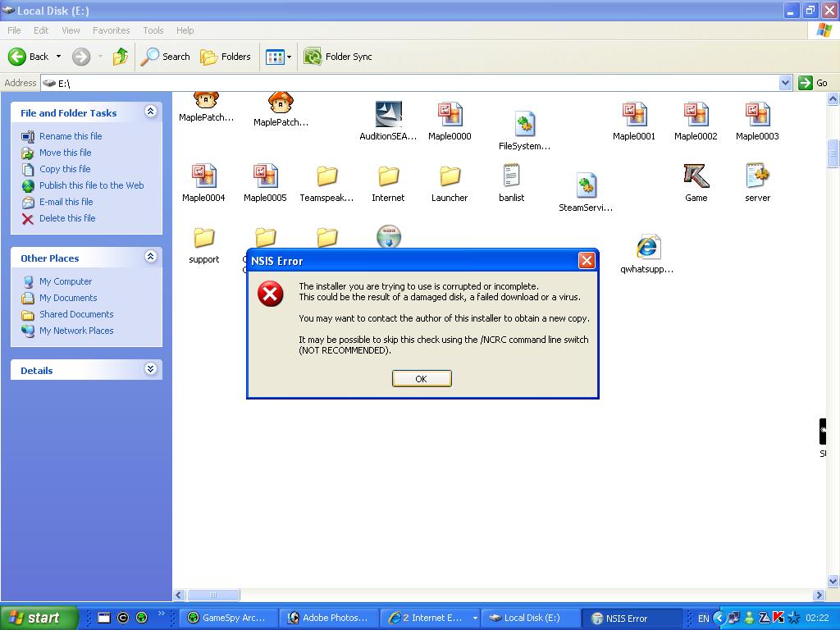Click OK in the NSIS Error dialog
Image resolution: width=840 pixels, height=630 pixels.
tap(421, 378)
